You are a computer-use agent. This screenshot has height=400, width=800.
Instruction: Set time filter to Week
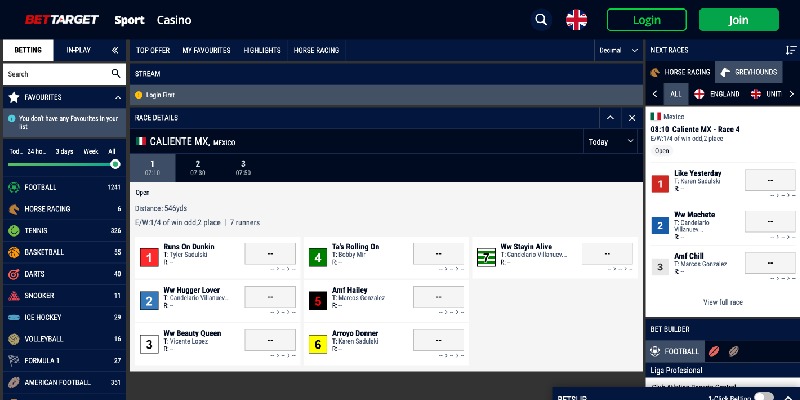click(91, 152)
